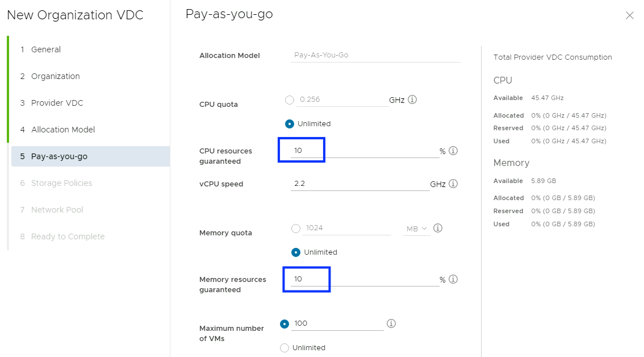Select Unlimited radio under Memory quota
Viewport: 644px width, 357px height.
click(296, 252)
